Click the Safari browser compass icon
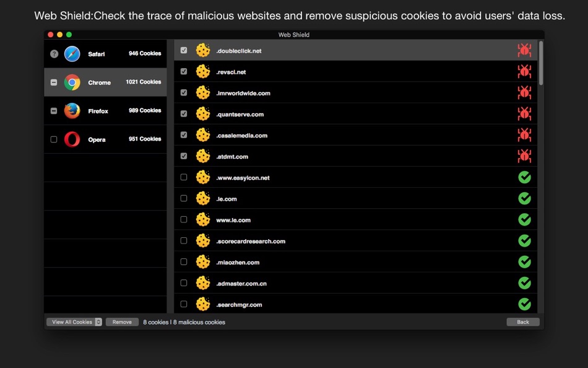 click(x=72, y=54)
